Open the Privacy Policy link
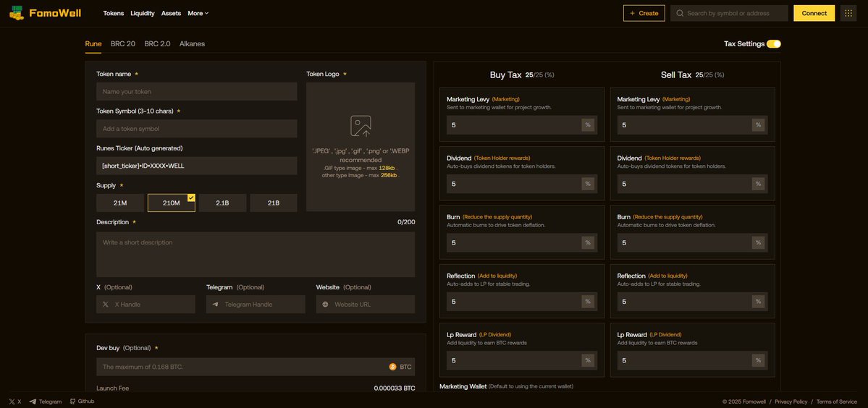The image size is (868, 408). 791,402
